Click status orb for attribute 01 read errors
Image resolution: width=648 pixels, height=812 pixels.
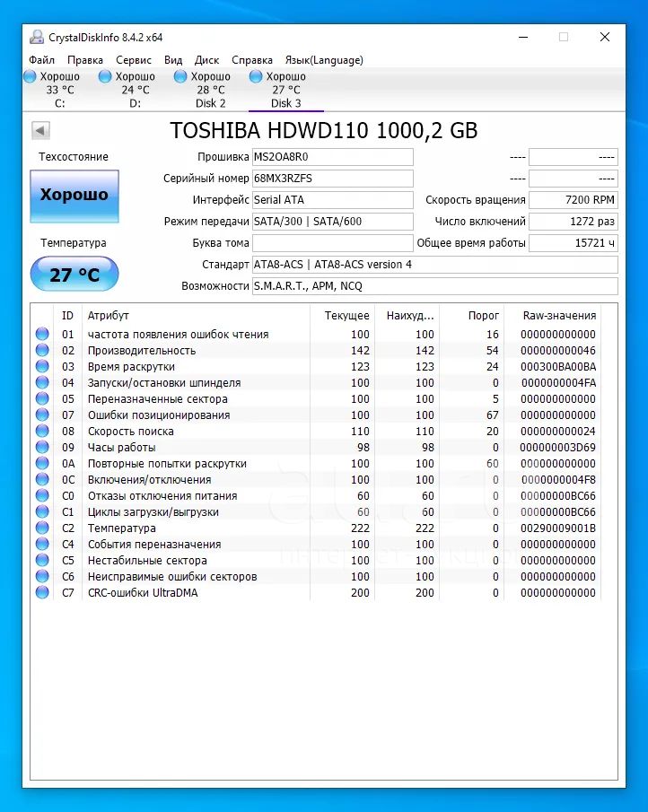tap(42, 334)
